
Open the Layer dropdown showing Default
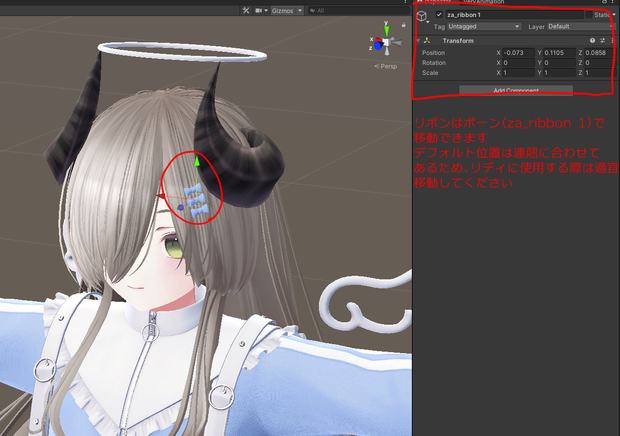click(580, 26)
